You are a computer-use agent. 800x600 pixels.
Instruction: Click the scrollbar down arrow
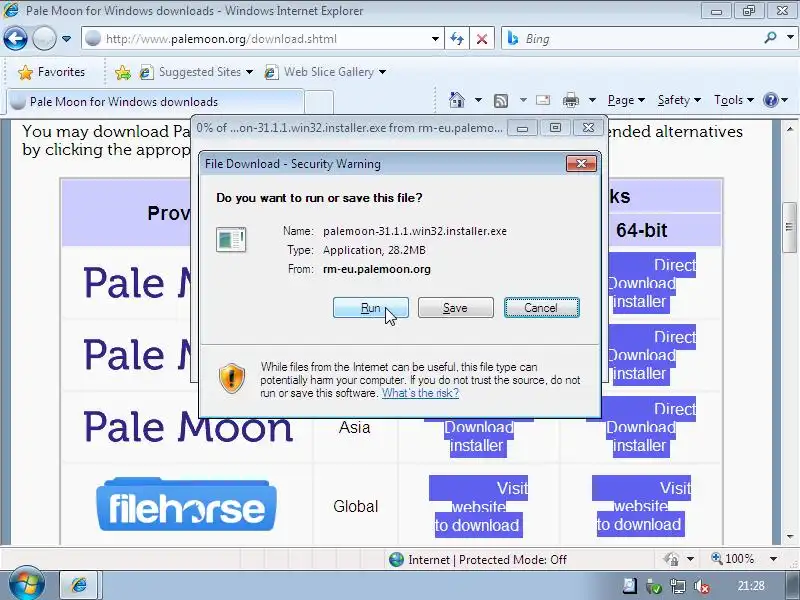(x=790, y=536)
